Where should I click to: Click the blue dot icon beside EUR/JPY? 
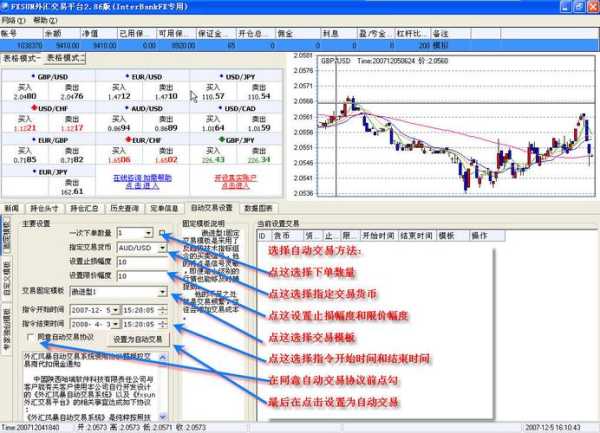pos(34,171)
